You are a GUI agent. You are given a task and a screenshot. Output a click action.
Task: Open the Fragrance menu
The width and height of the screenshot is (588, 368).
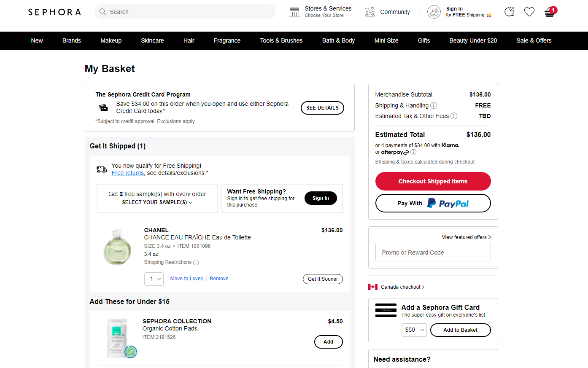click(227, 41)
